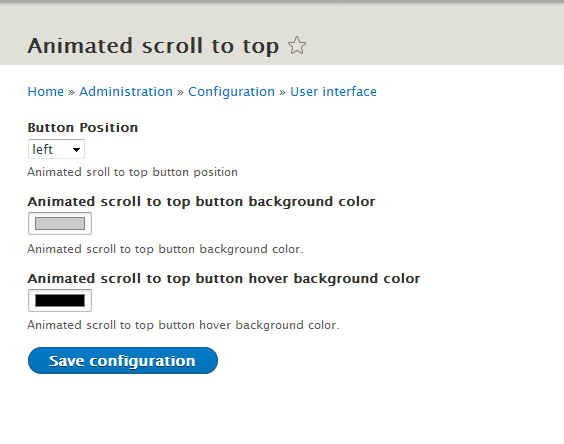Click the Button Position field label
The image size is (564, 444).
[83, 128]
